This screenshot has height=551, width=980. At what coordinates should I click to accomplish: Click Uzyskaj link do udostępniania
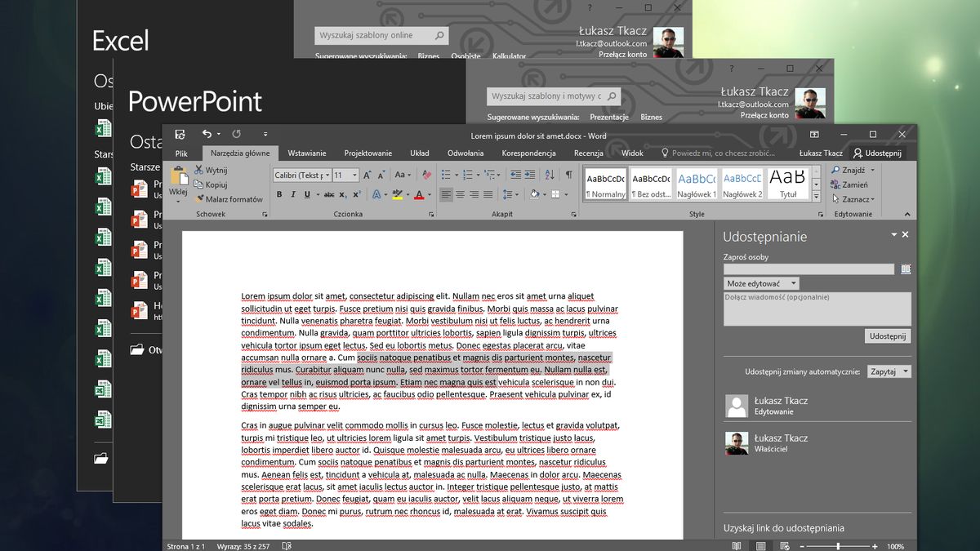point(784,528)
